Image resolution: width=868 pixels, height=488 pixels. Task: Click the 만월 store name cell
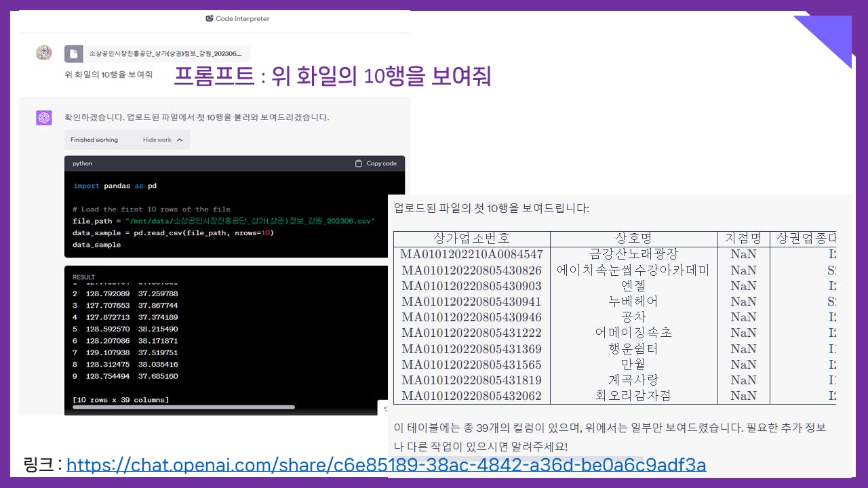[x=633, y=365]
